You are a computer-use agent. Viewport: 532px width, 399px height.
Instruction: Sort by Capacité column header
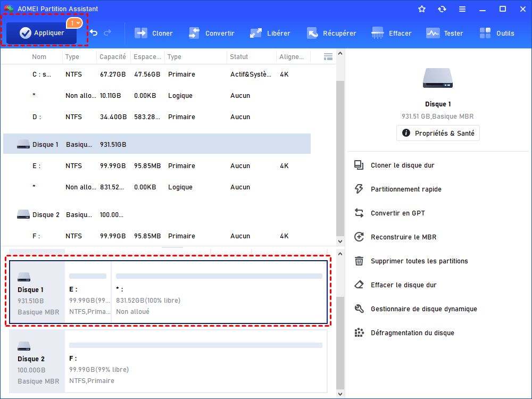(113, 57)
